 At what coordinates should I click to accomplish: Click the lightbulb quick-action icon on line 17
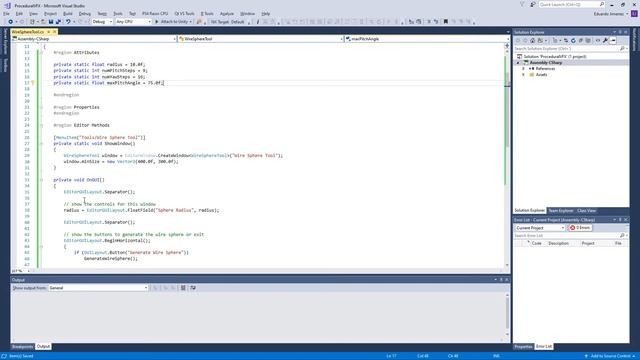[33, 83]
